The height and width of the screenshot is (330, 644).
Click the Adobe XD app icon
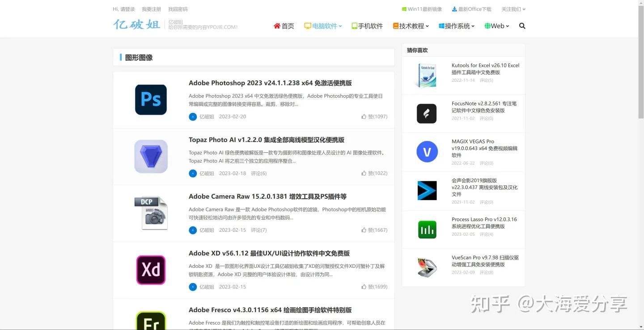coord(151,270)
